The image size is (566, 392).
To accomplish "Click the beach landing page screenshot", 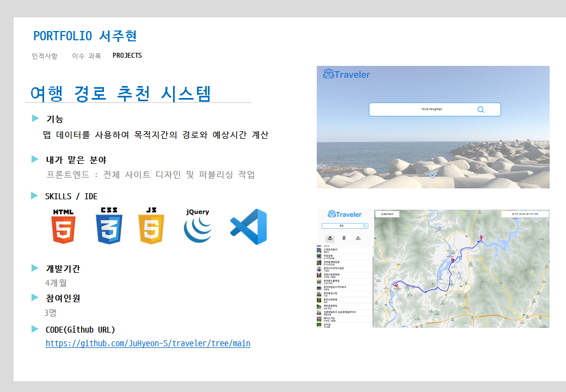I will (433, 127).
